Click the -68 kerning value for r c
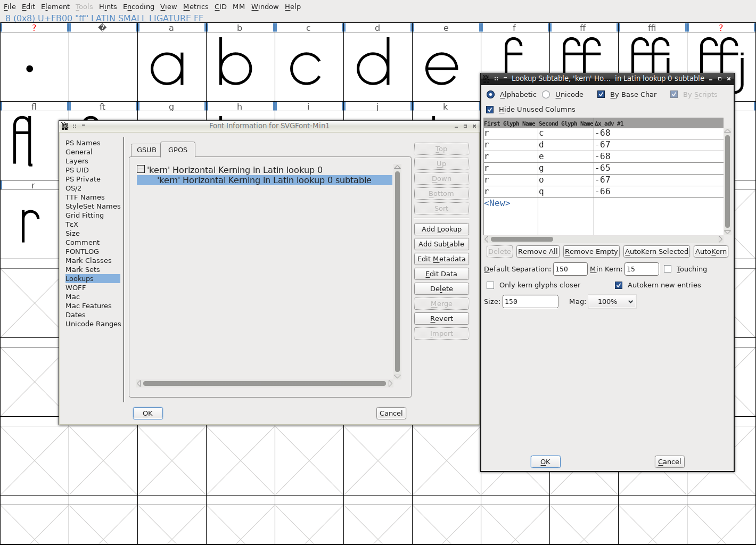The height and width of the screenshot is (545, 756). tap(659, 133)
